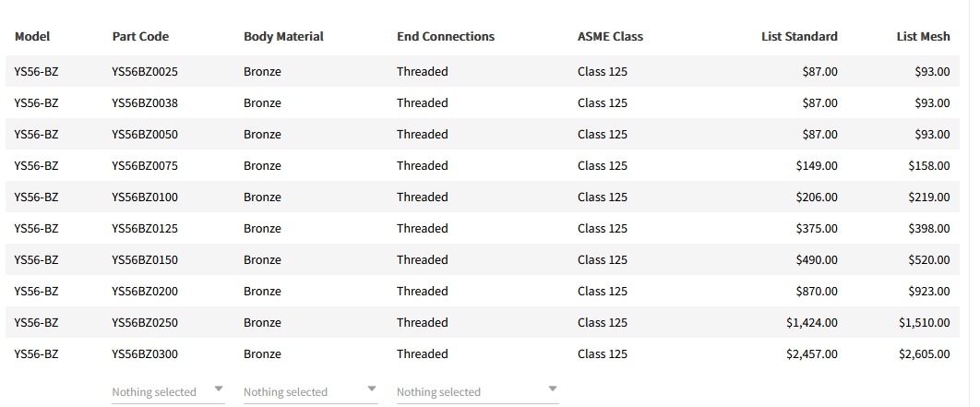
Task: Click the Model column header
Action: pos(32,37)
